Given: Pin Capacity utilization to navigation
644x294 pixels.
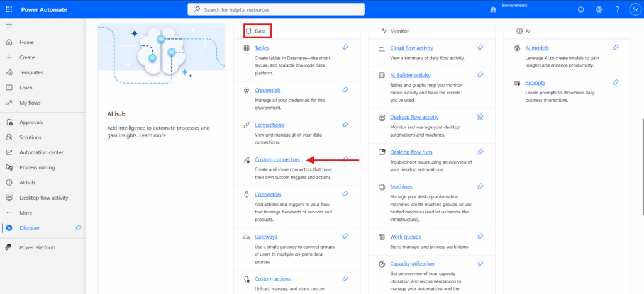Looking at the screenshot, I should click(x=480, y=264).
